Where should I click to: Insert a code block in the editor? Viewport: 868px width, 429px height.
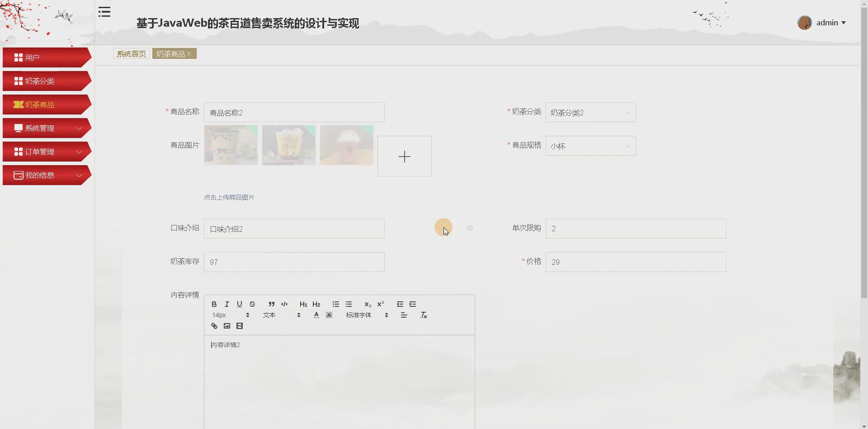click(284, 304)
